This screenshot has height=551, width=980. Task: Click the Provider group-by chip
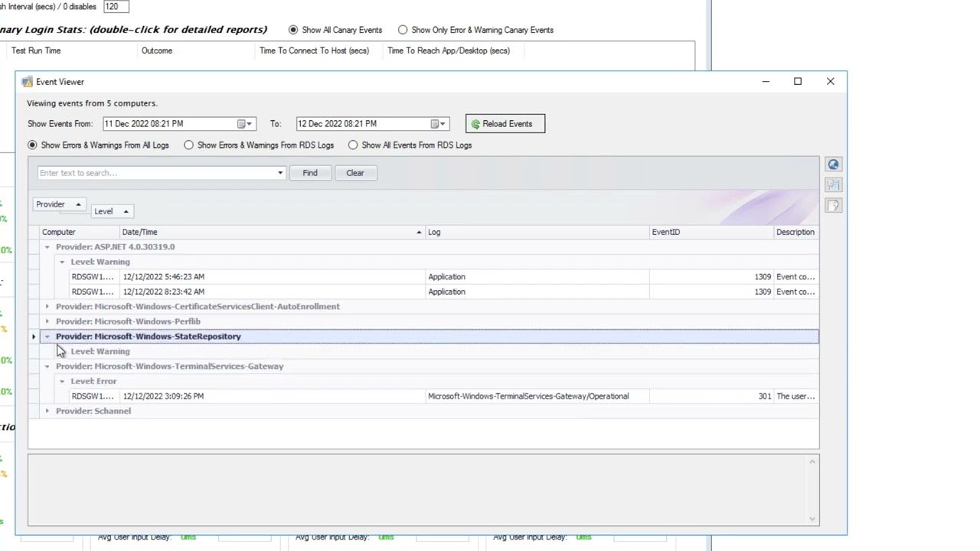(x=58, y=204)
